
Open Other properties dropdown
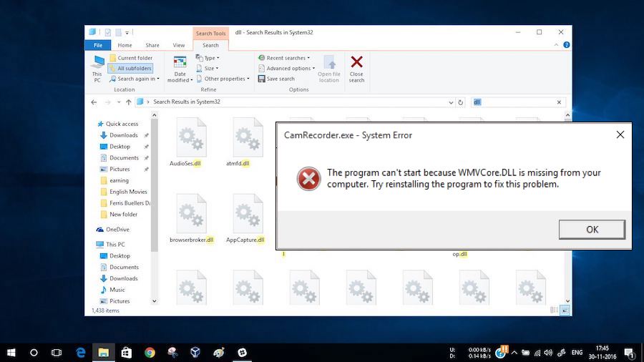point(223,79)
